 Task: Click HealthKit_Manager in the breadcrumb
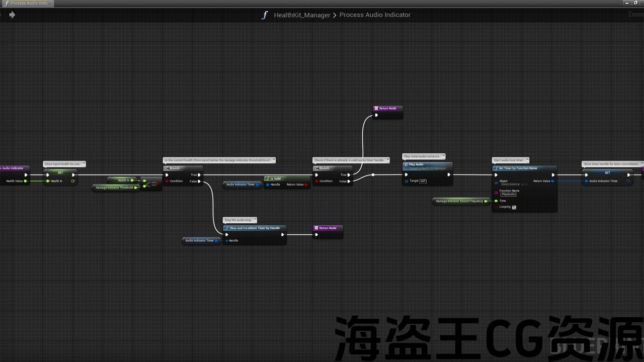[x=302, y=15]
